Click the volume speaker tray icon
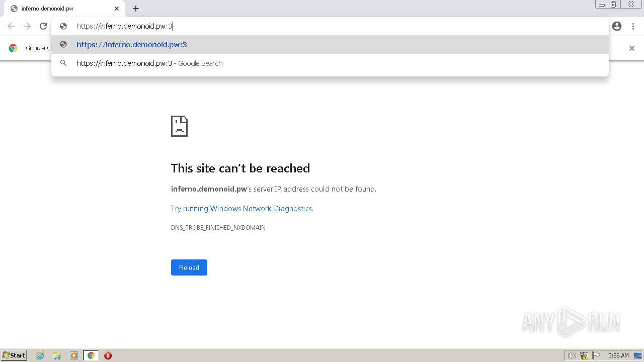 click(x=572, y=355)
